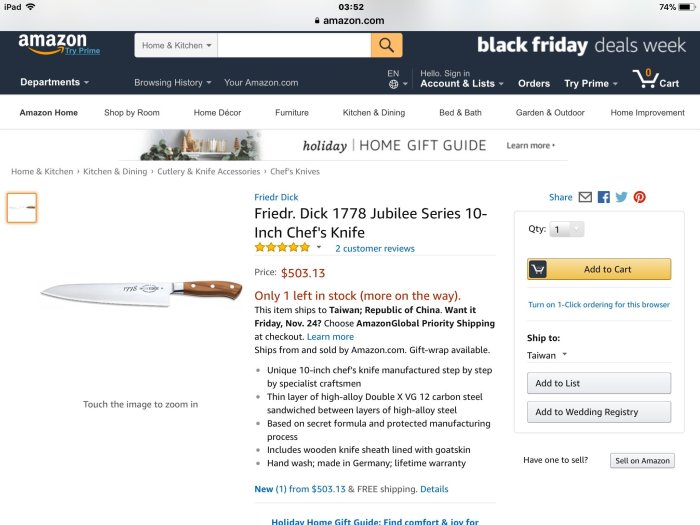Click the Add to Wedding Registry button
This screenshot has height=525, width=700.
click(x=599, y=411)
